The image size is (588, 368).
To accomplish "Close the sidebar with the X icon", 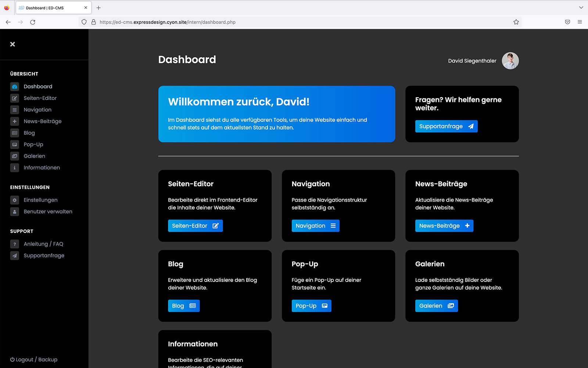I will coord(12,44).
